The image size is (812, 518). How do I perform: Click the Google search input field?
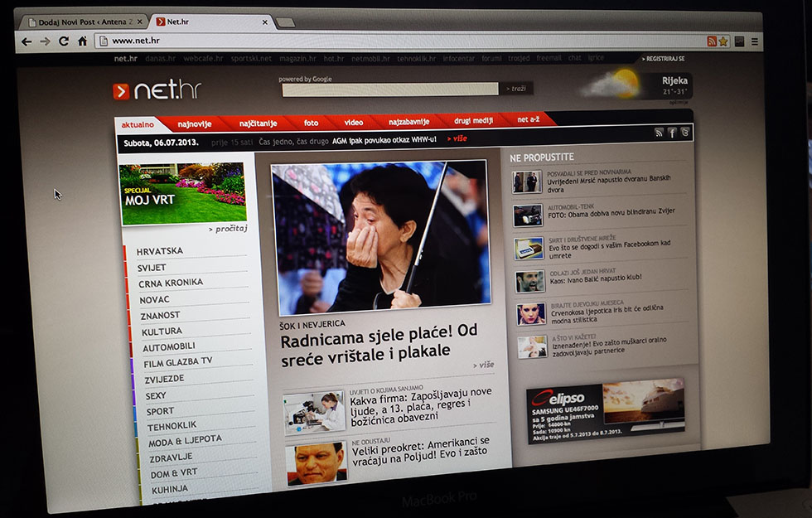389,90
